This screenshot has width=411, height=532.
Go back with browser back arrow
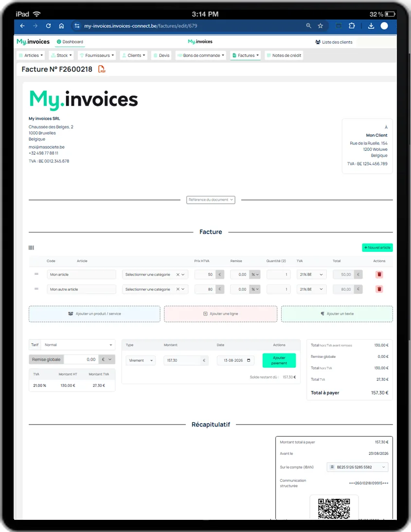click(22, 26)
